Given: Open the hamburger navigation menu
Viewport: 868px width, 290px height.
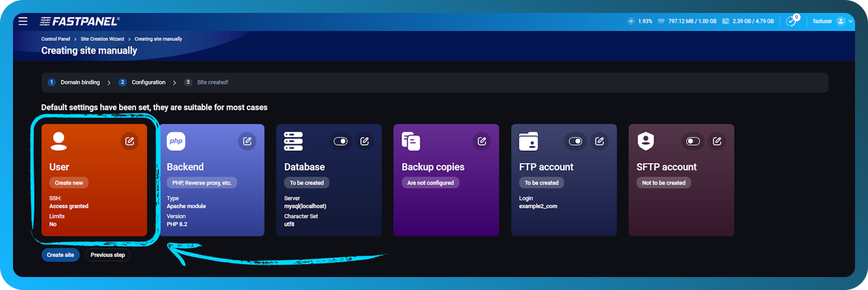Looking at the screenshot, I should click(x=23, y=21).
